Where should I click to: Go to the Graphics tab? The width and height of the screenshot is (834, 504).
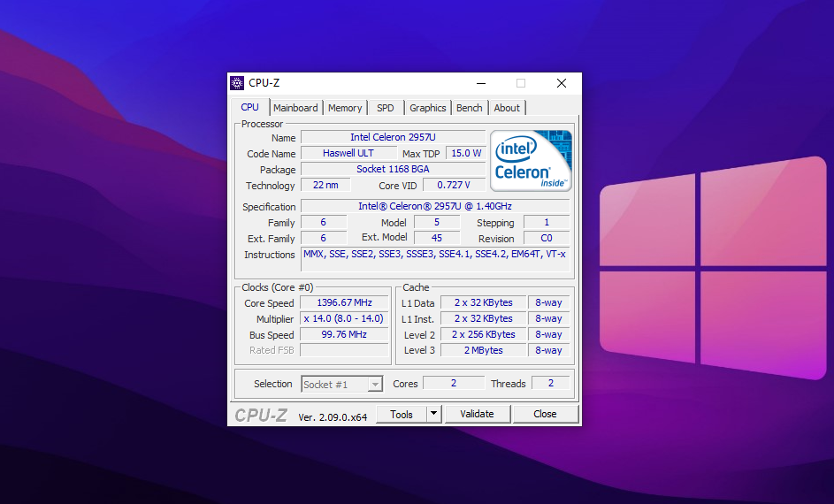click(x=428, y=108)
